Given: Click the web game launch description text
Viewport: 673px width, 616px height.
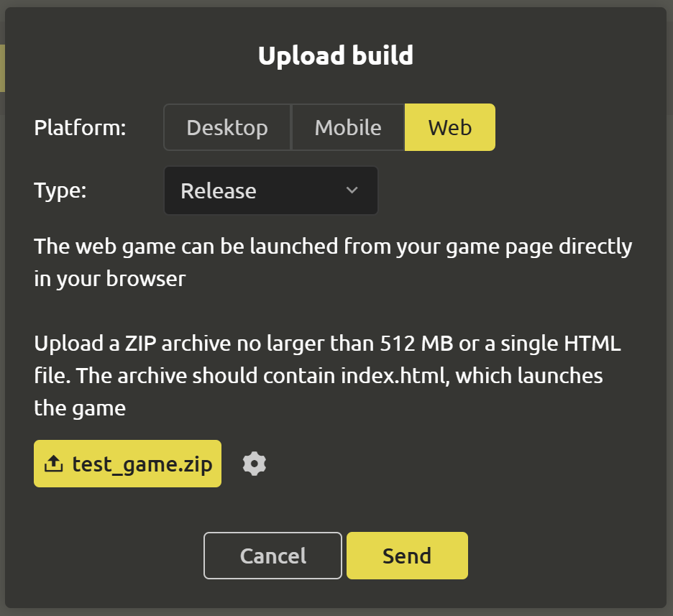Looking at the screenshot, I should 333,262.
